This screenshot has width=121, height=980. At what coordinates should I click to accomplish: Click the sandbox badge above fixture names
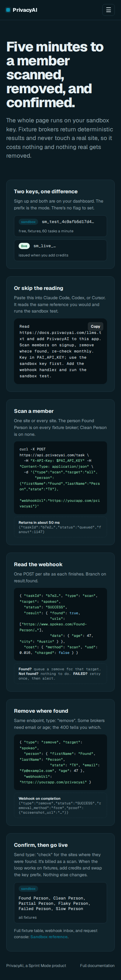coord(28,889)
